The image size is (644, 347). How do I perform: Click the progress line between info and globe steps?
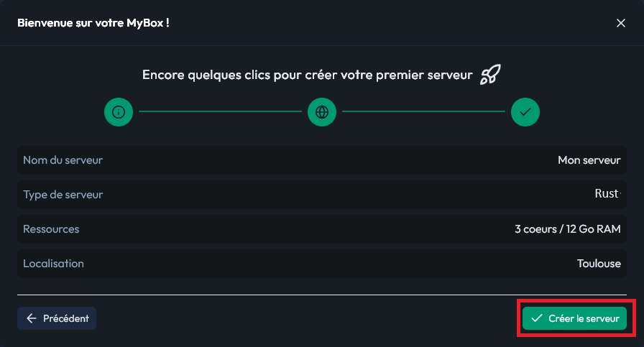point(220,112)
